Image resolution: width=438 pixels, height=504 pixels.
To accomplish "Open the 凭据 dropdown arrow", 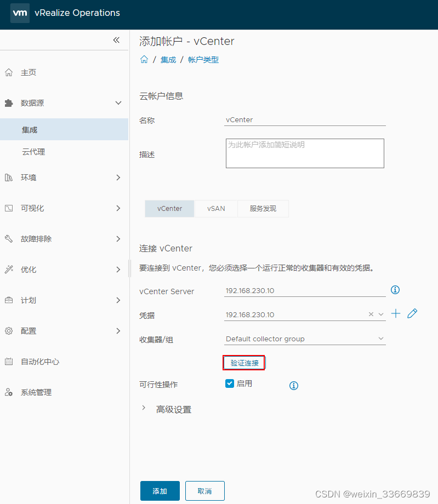I will tap(381, 314).
